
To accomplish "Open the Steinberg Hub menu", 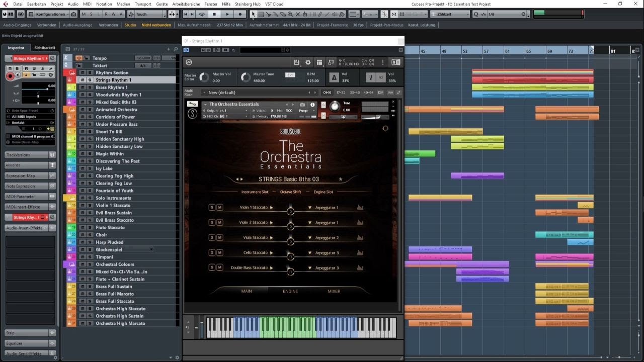I will click(x=248, y=4).
